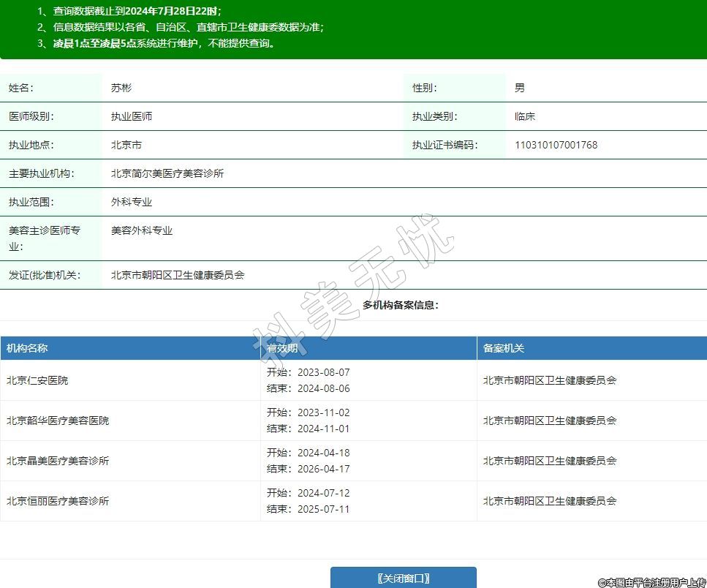The image size is (707, 588).
Task: Click the 美容外科专业 specialty value
Action: tap(142, 230)
